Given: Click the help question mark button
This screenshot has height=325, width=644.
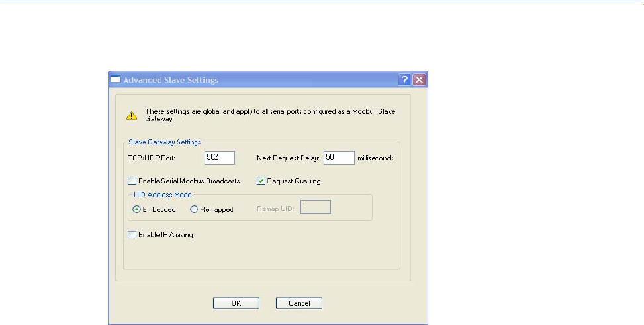Looking at the screenshot, I should [x=404, y=80].
